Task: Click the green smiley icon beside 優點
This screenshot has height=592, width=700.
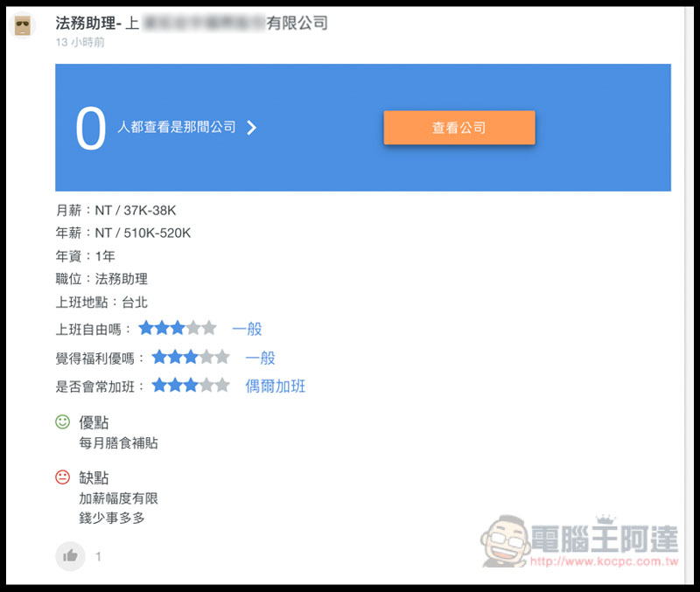Action: (62, 422)
